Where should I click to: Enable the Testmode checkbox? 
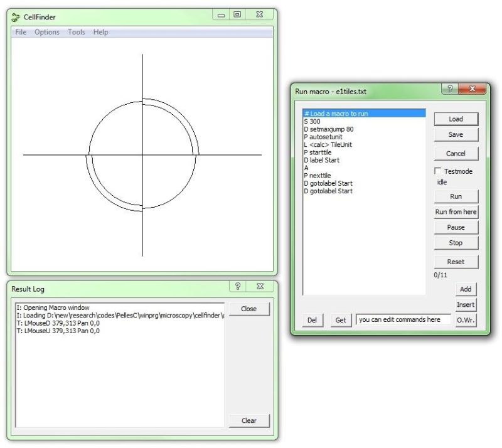coord(437,171)
